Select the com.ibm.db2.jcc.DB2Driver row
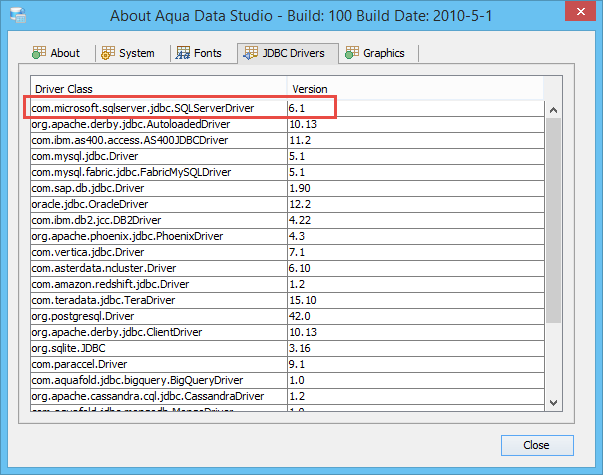The image size is (603, 475). pyautogui.click(x=287, y=220)
